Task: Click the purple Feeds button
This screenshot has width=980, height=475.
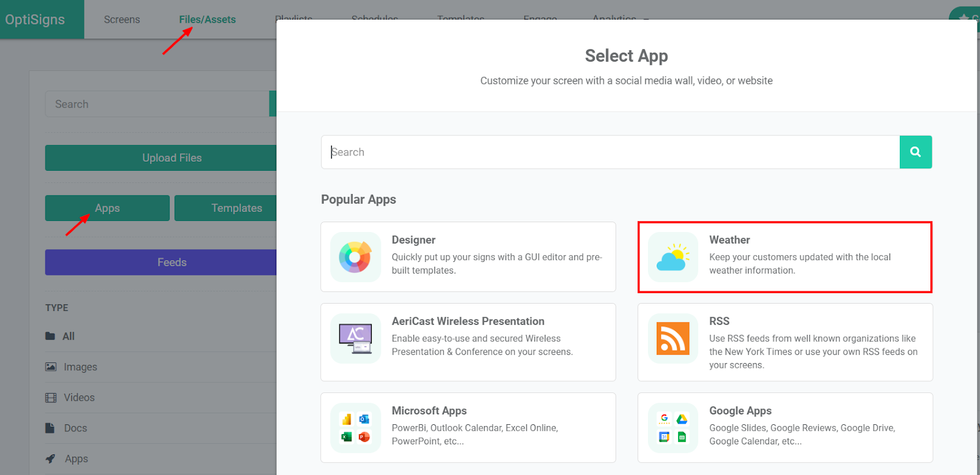Action: (x=161, y=262)
